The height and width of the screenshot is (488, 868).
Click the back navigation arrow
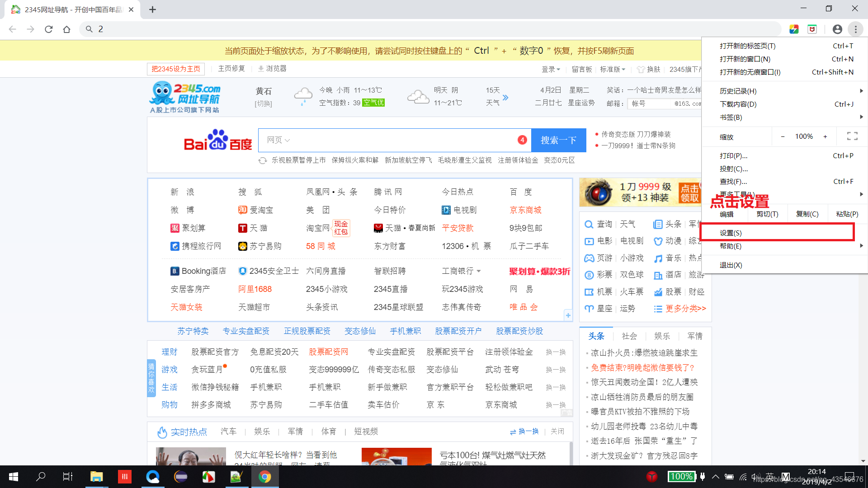(x=13, y=29)
